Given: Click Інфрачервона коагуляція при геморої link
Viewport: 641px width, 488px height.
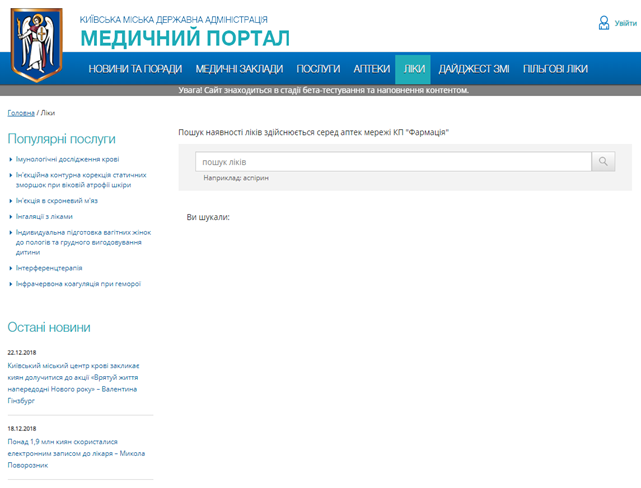Looking at the screenshot, I should (x=78, y=283).
